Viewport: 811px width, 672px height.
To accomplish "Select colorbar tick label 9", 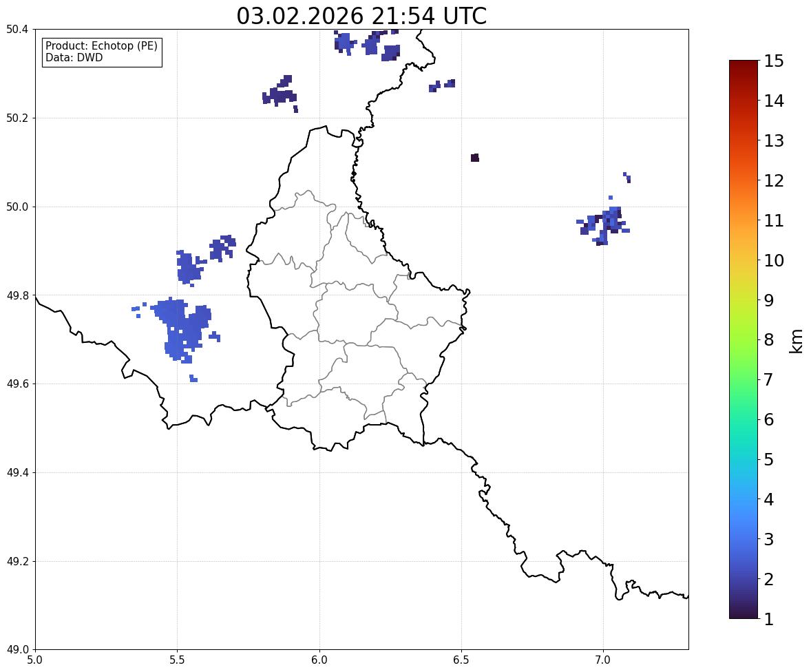I will click(769, 300).
